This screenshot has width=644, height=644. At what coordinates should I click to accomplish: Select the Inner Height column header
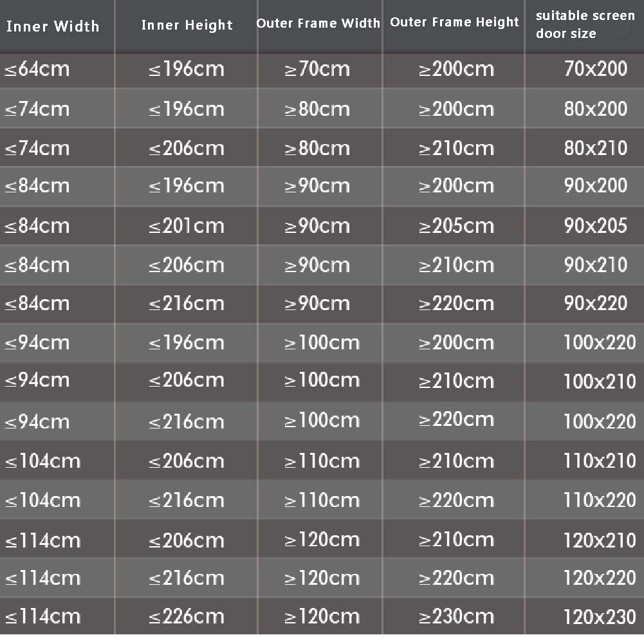click(187, 26)
